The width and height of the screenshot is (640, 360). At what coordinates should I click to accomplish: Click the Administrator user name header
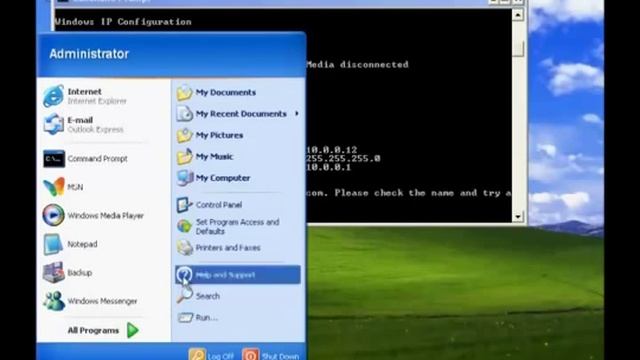[89, 54]
